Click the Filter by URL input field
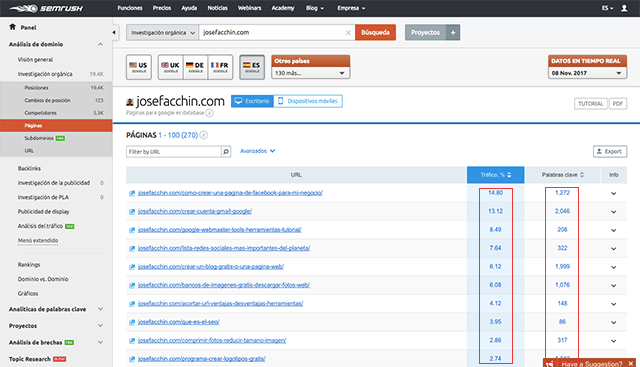Image resolution: width=640 pixels, height=367 pixels. (x=174, y=152)
